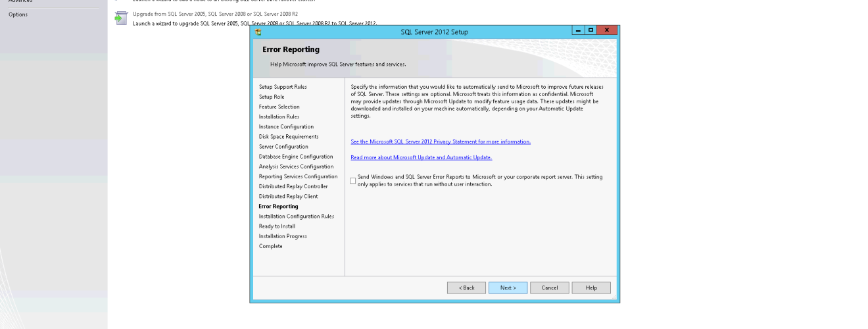
Task: Select Setup Role step
Action: [x=272, y=97]
